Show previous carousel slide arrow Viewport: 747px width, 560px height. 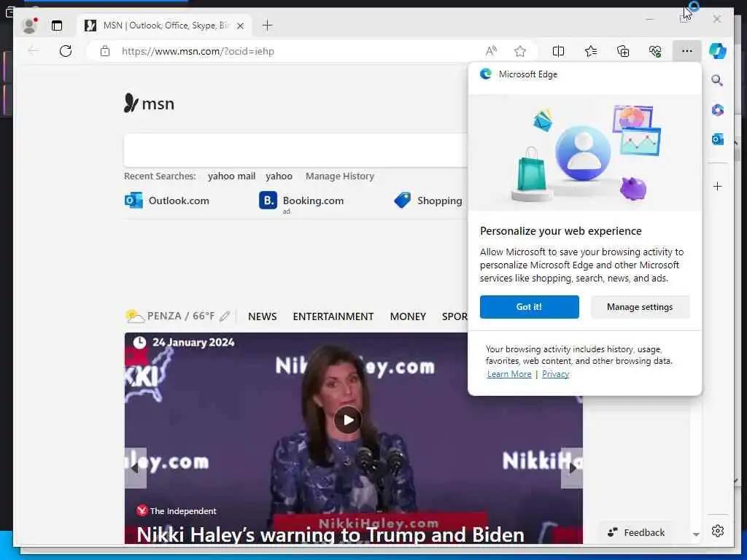pyautogui.click(x=135, y=468)
